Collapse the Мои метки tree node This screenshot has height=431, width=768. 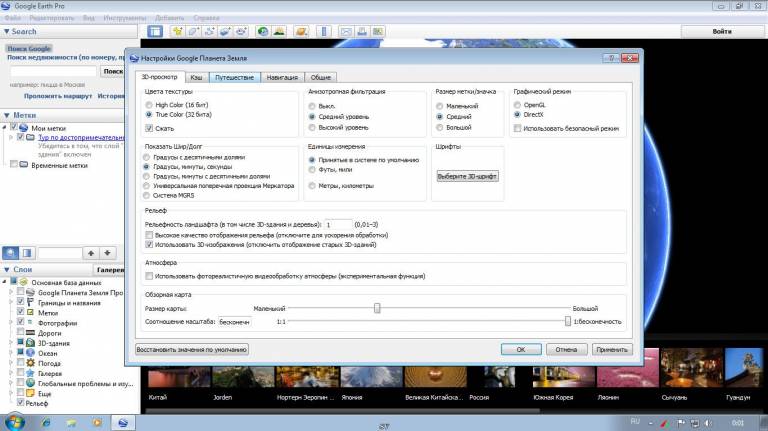4,127
